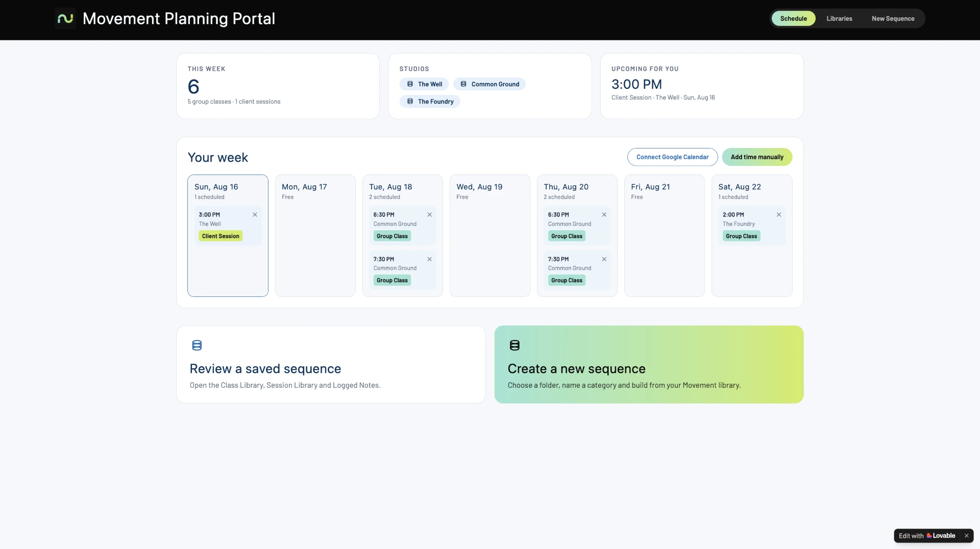Click Add time manually button
The image size is (980, 549).
757,157
